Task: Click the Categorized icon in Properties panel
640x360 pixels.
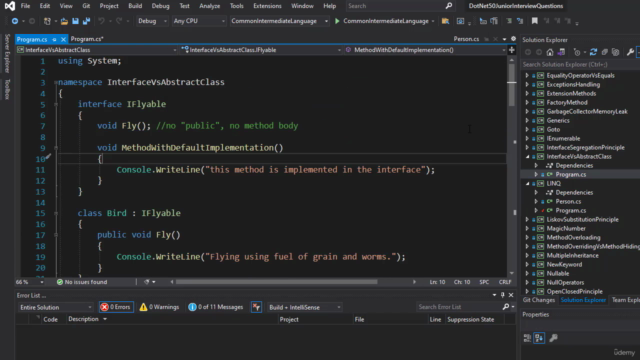Action: [527, 338]
